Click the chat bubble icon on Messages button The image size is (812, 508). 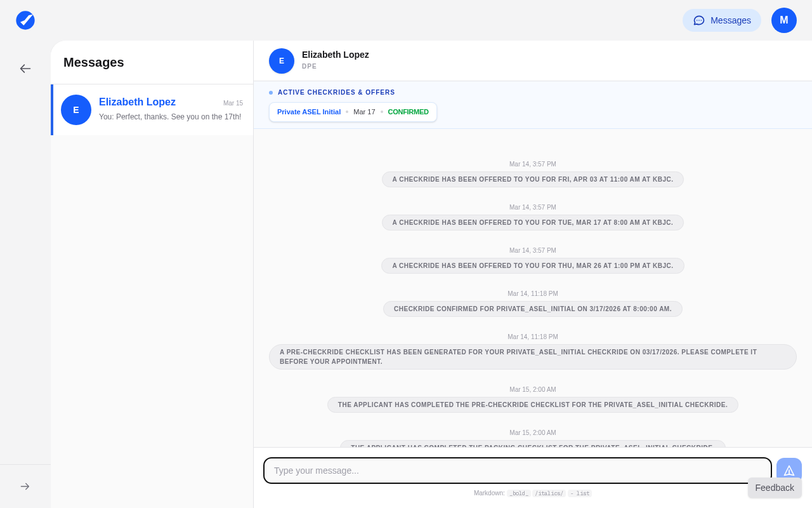pos(699,20)
